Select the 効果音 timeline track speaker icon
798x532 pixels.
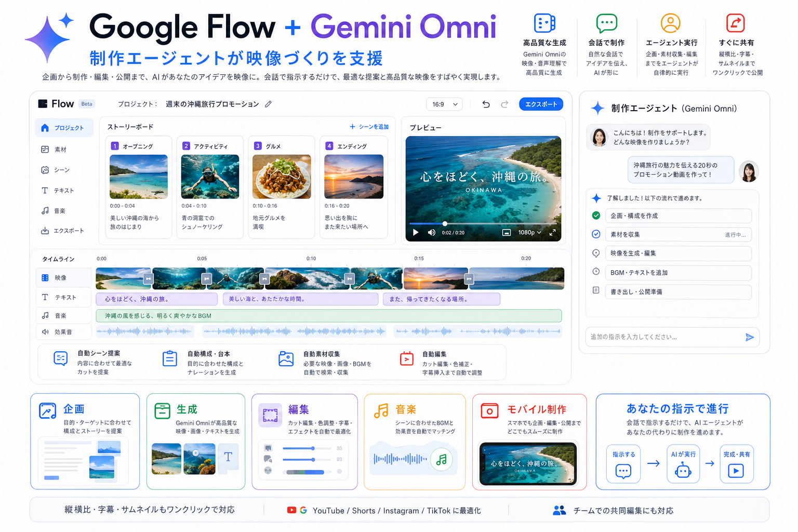point(45,332)
